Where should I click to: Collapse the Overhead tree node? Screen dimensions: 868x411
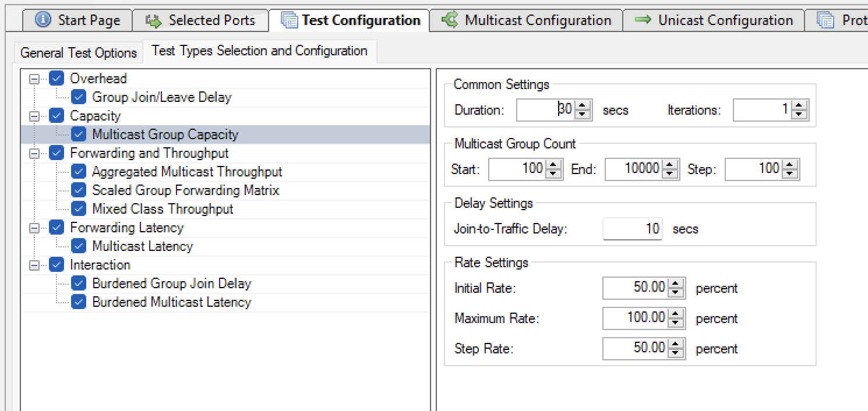(x=36, y=78)
